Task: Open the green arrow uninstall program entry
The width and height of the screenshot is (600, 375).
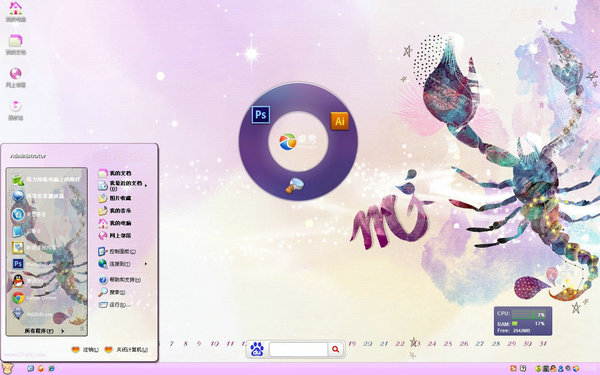Action: [x=46, y=179]
